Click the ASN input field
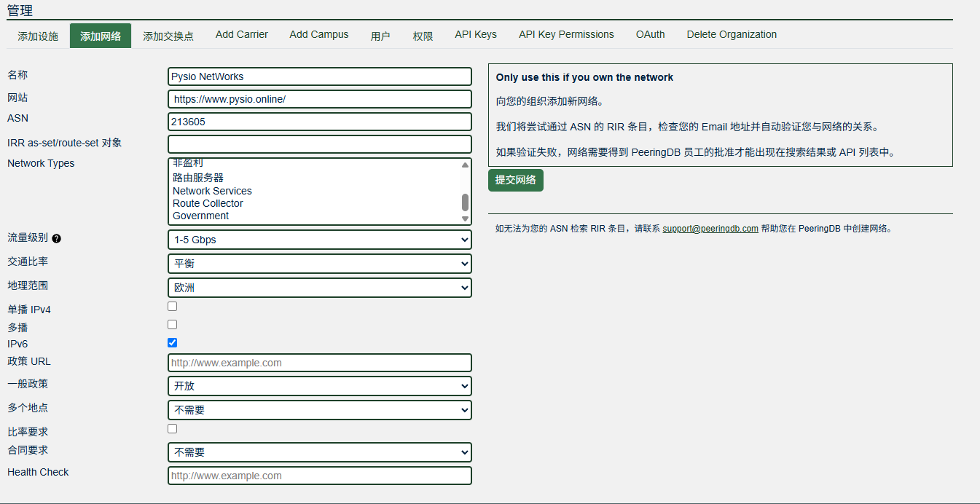The height and width of the screenshot is (504, 980). [x=320, y=122]
